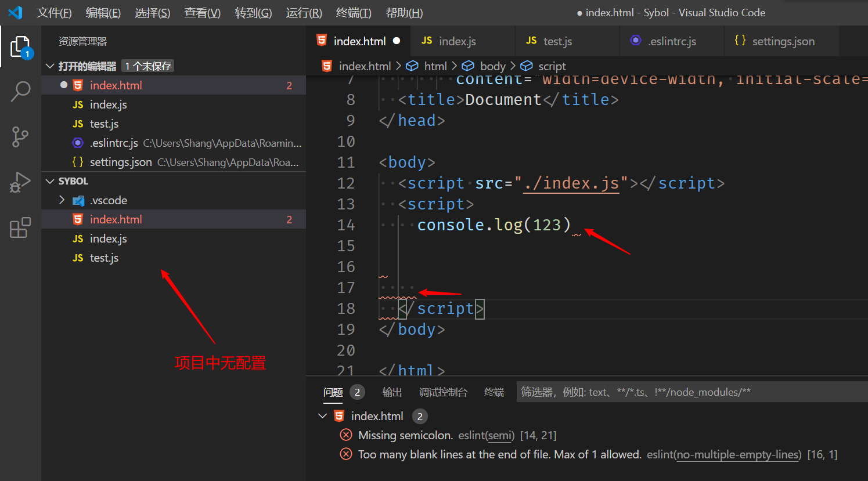This screenshot has height=481, width=868.
Task: Open the Run and Debug view icon
Action: point(20,182)
